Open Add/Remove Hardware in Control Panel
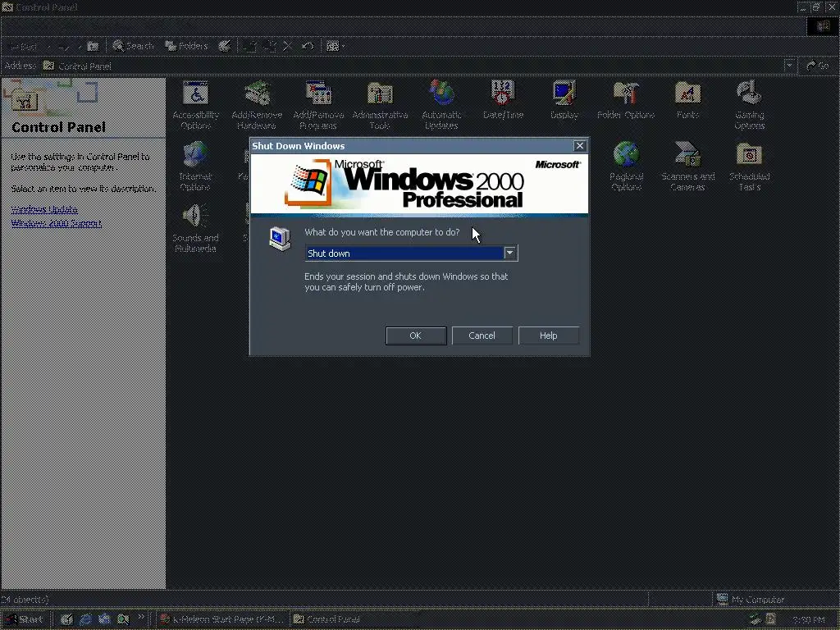Image resolution: width=840 pixels, height=630 pixels. click(257, 105)
